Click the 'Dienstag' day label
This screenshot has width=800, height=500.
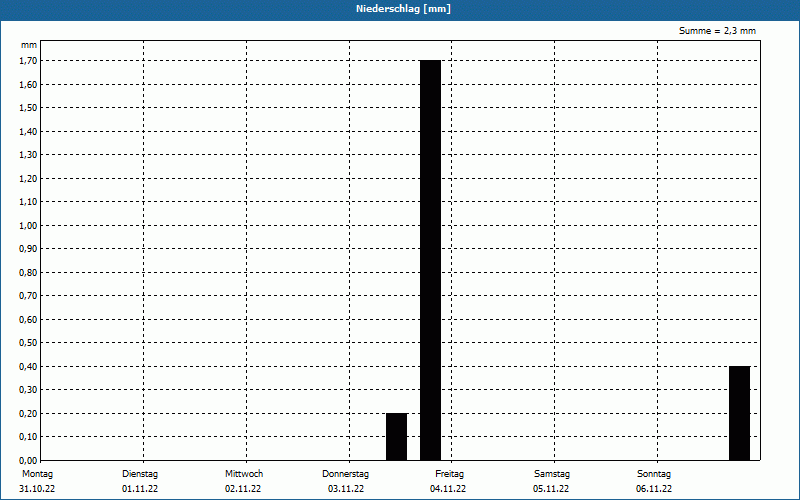point(140,474)
